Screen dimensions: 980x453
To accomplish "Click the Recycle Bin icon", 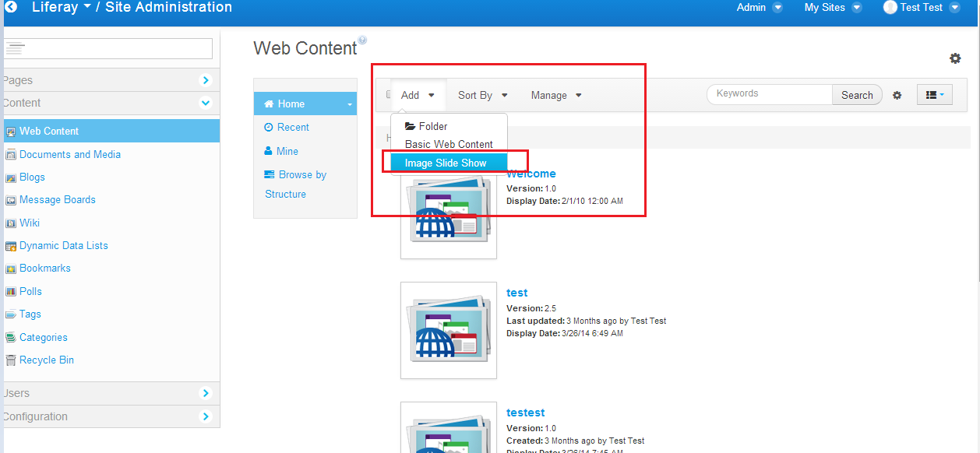I will pos(11,360).
